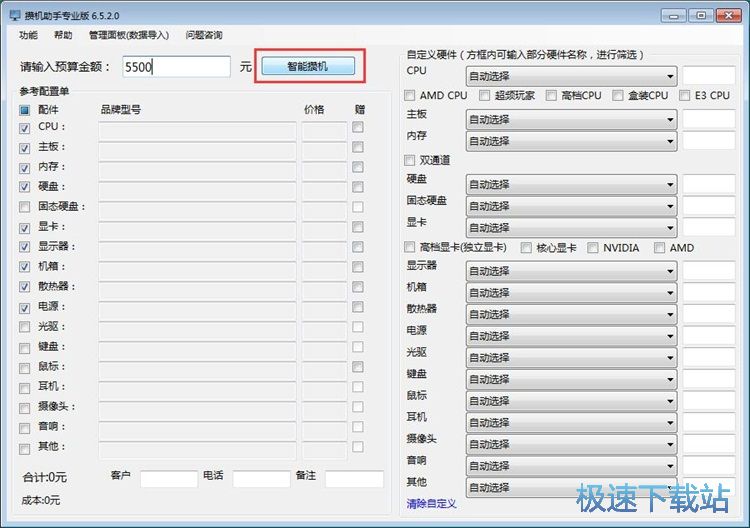The image size is (750, 528).
Task: Open the custom 摄像头 dropdown
Action: coord(572,444)
